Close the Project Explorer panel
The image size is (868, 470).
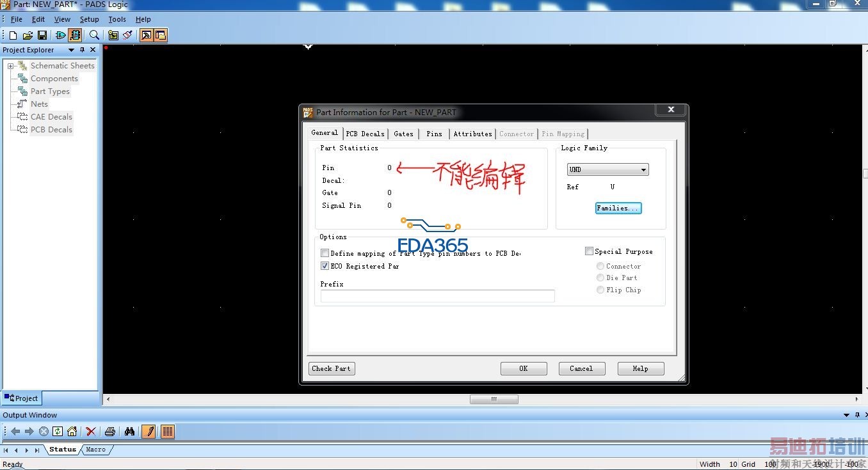[x=93, y=50]
